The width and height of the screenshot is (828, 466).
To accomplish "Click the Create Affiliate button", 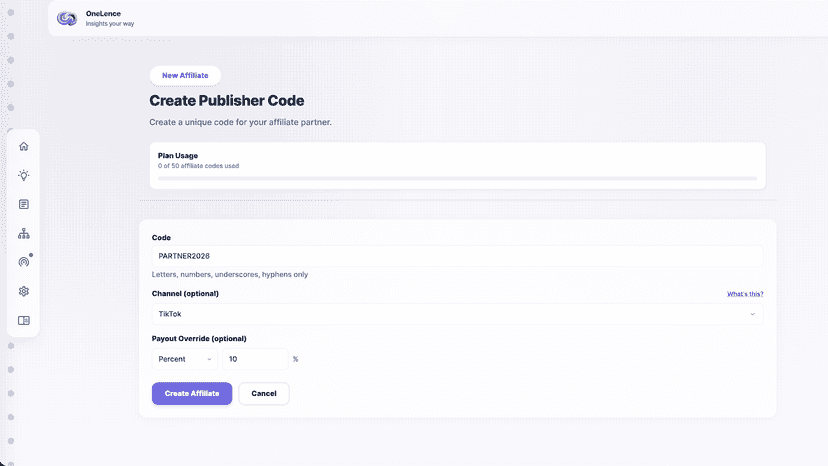I will (192, 394).
